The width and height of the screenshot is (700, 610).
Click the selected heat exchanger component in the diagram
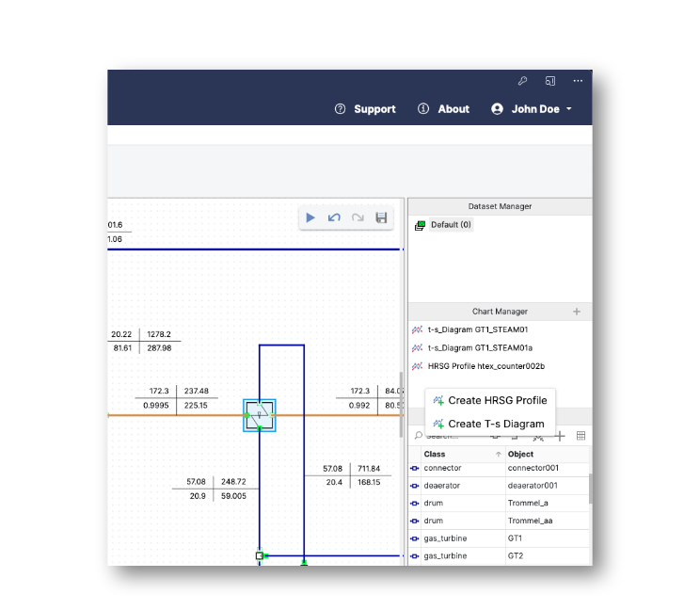tap(260, 415)
